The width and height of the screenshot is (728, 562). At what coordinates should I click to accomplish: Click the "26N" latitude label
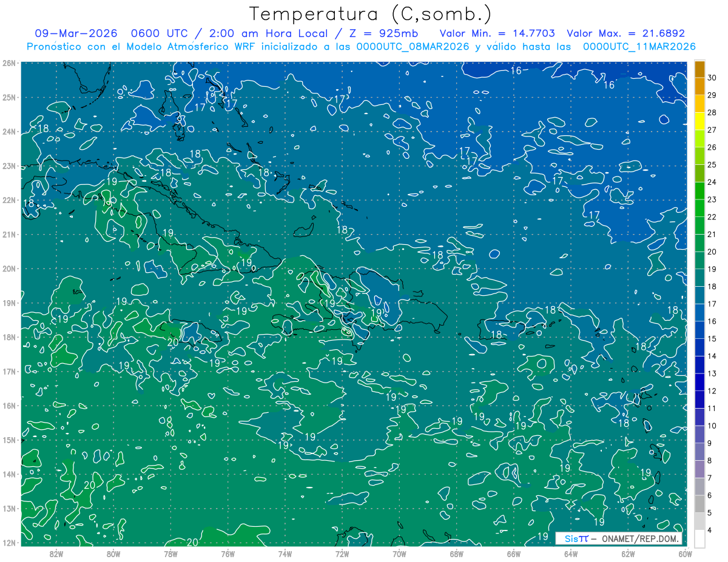tap(9, 63)
